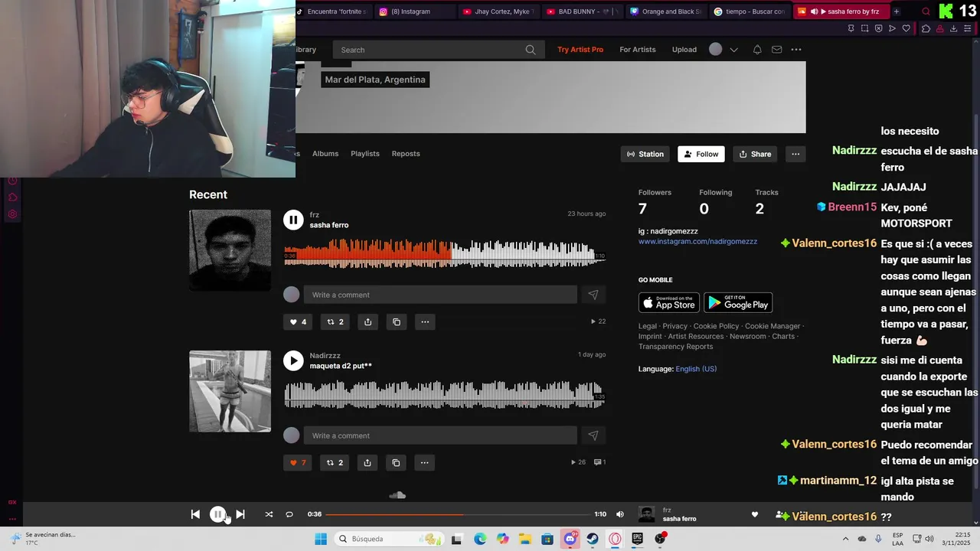Follow this artist
980x551 pixels.
pos(701,154)
